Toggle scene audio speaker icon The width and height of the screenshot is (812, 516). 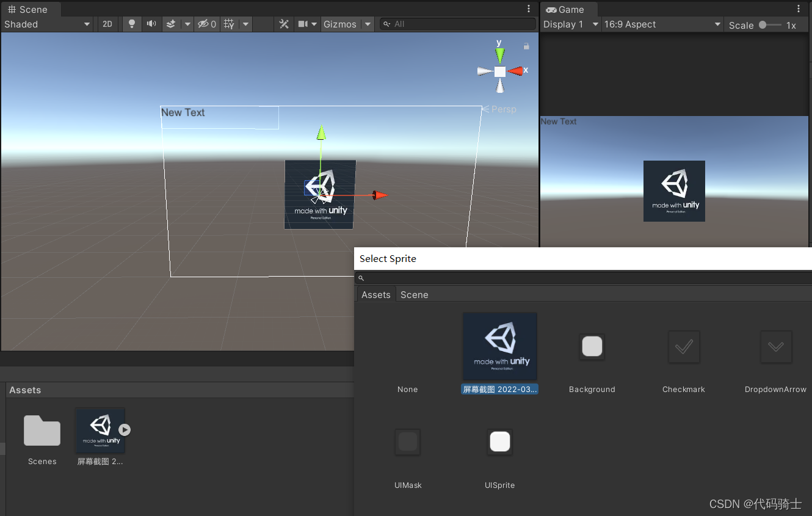(x=151, y=24)
